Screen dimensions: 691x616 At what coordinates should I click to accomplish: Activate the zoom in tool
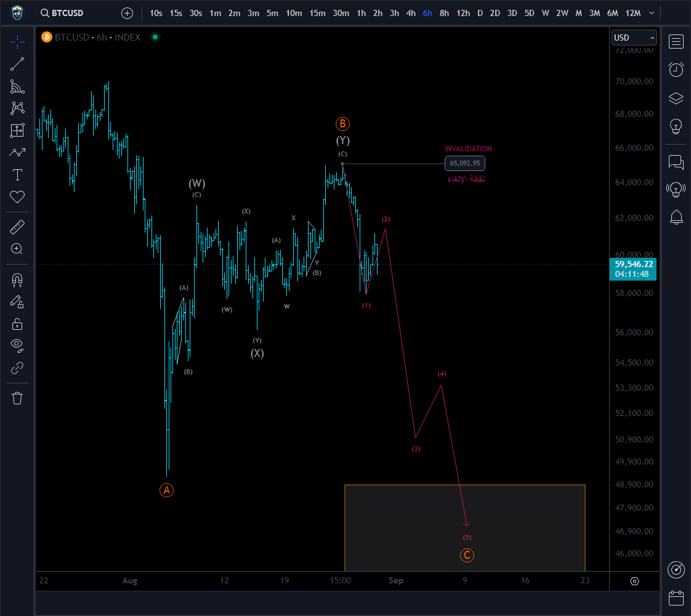pyautogui.click(x=17, y=249)
